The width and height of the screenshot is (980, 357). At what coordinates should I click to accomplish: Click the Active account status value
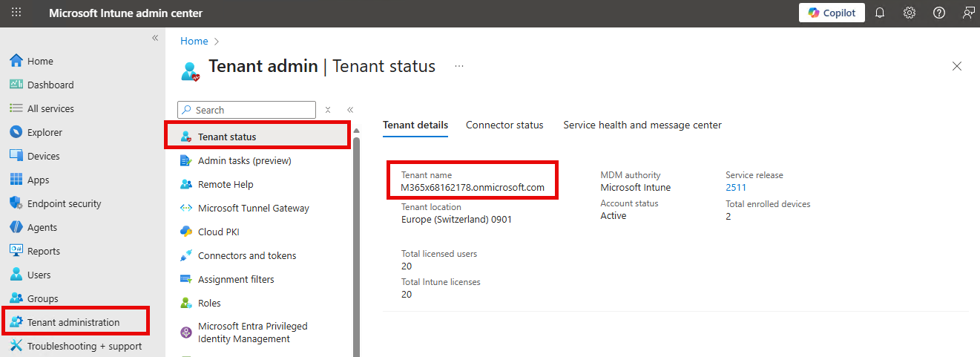[614, 215]
